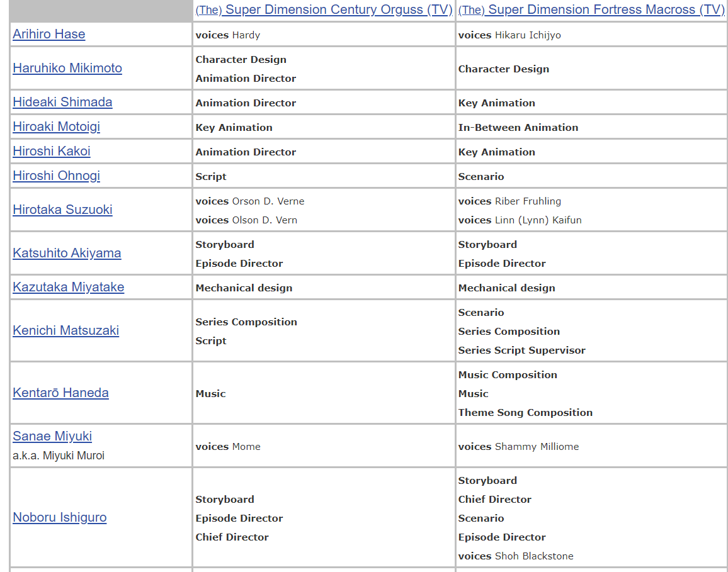728x572 pixels.
Task: Open Hiroaki Motoigi's profile link
Action: [x=56, y=126]
